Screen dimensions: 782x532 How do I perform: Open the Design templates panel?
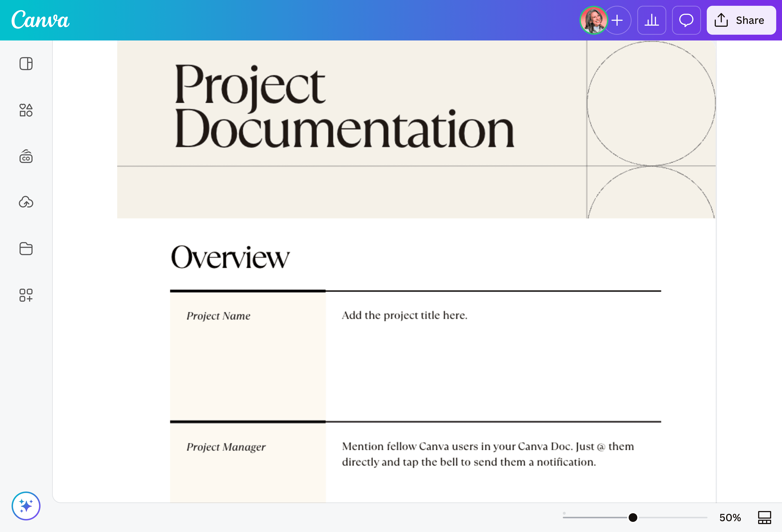(x=26, y=64)
